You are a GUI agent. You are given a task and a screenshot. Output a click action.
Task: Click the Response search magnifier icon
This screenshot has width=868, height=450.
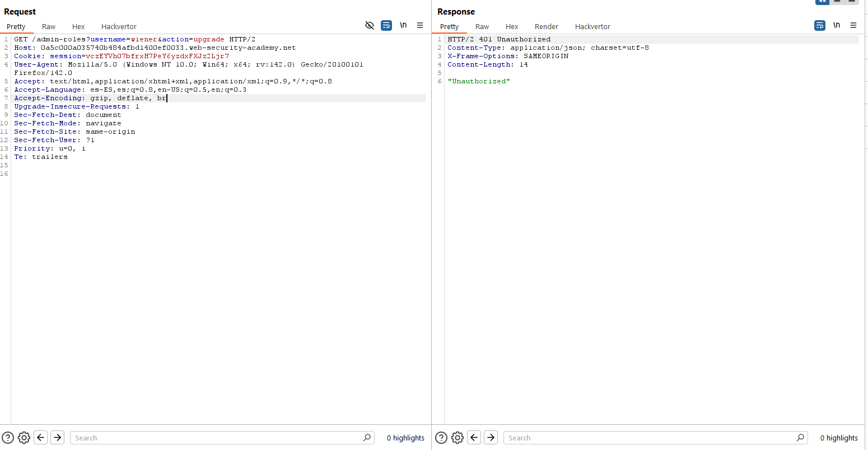[x=800, y=438]
